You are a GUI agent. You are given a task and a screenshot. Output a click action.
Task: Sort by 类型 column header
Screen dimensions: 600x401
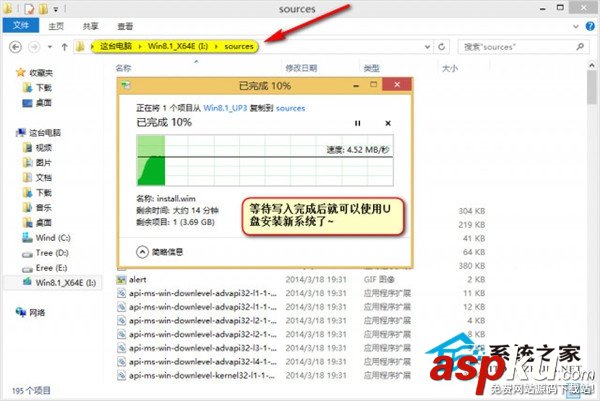pyautogui.click(x=371, y=68)
